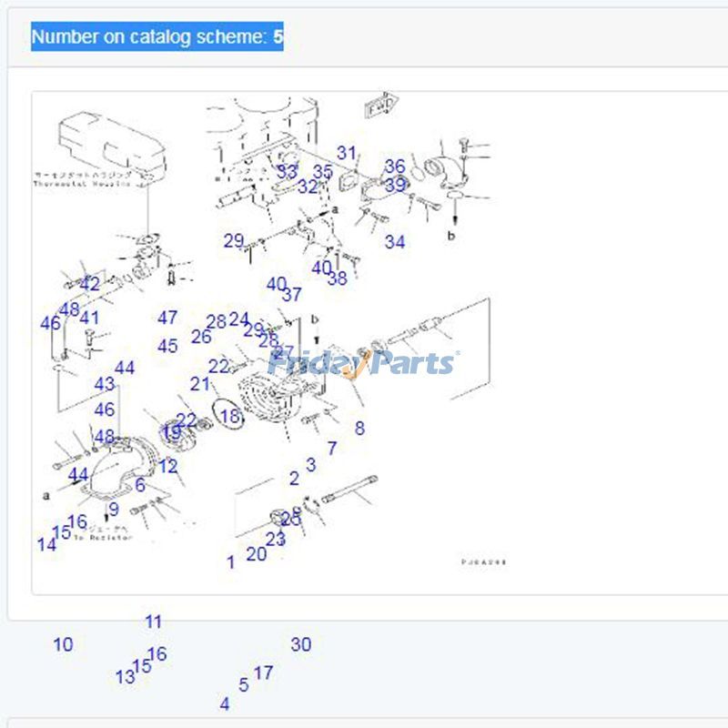Select part label 33 near the engine block
Image resolution: width=728 pixels, height=728 pixels.
point(287,171)
